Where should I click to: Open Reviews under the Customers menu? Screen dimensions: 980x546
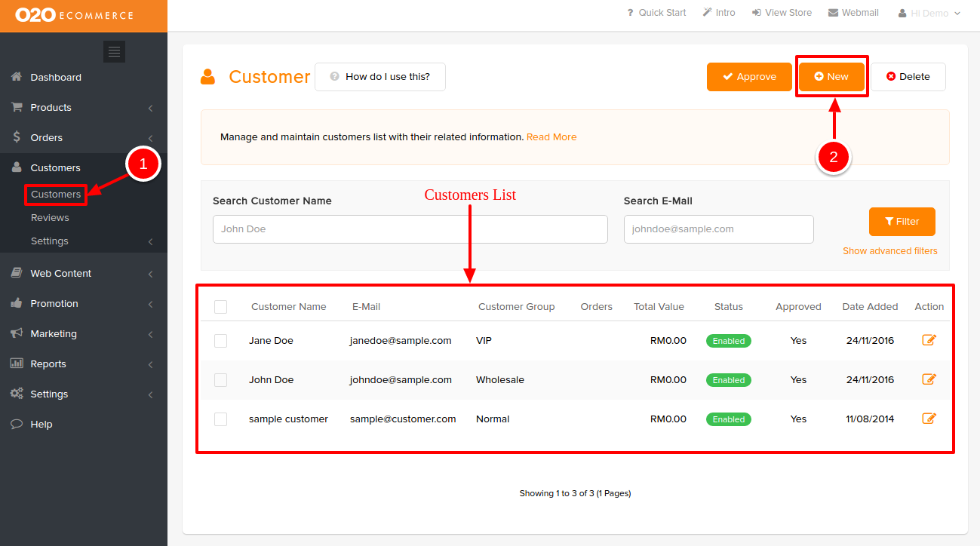pyautogui.click(x=50, y=217)
